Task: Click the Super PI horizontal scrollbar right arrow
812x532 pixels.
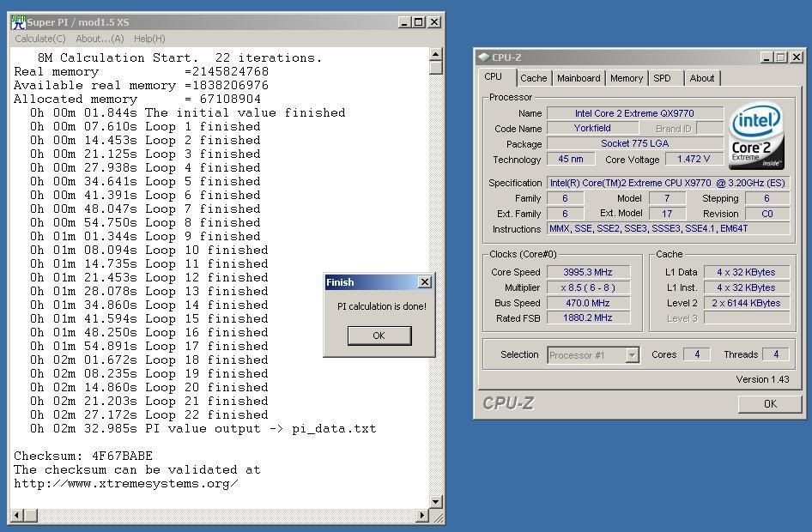Action: click(422, 515)
